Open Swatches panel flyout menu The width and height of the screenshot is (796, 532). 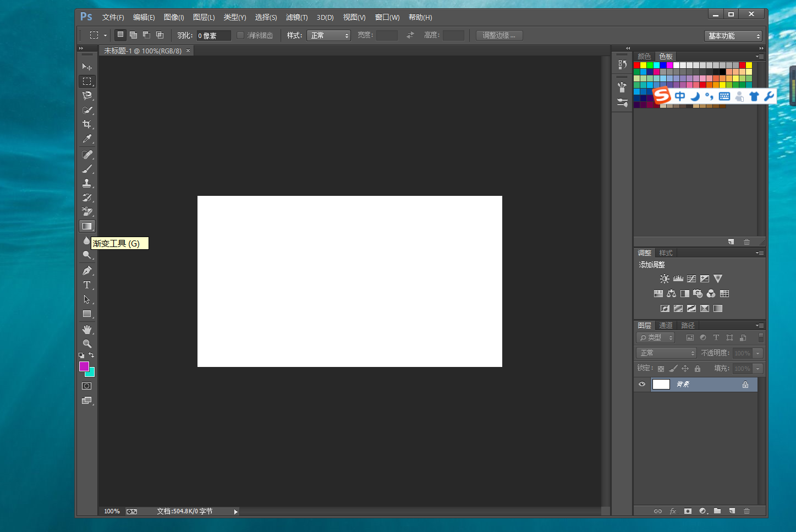pyautogui.click(x=760, y=57)
